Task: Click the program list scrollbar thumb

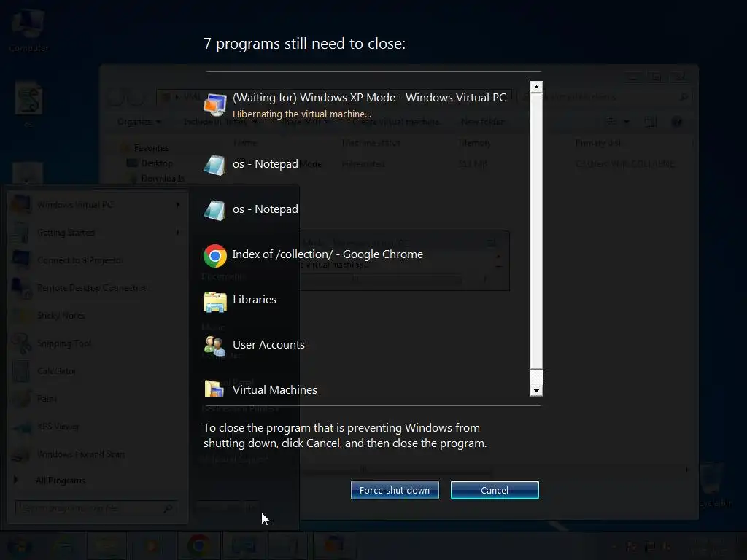Action: click(536, 231)
